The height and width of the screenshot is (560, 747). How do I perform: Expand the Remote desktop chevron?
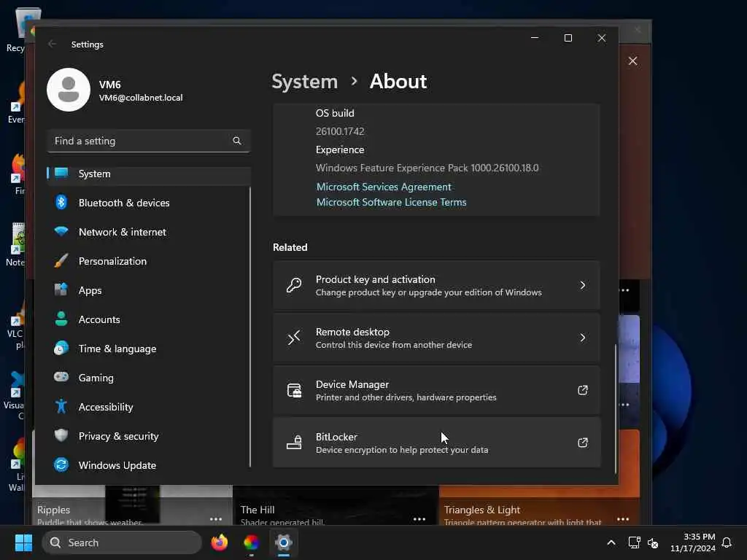(x=583, y=338)
